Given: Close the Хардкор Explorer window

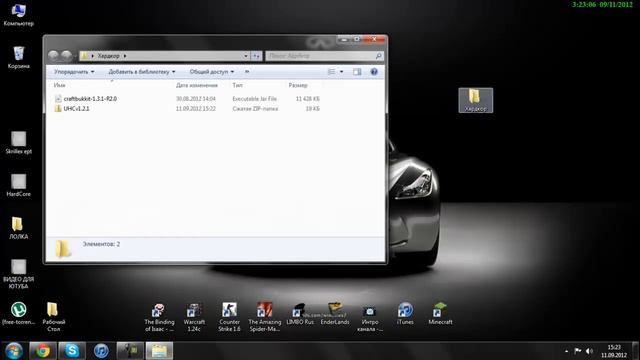Looking at the screenshot, I should 374,40.
